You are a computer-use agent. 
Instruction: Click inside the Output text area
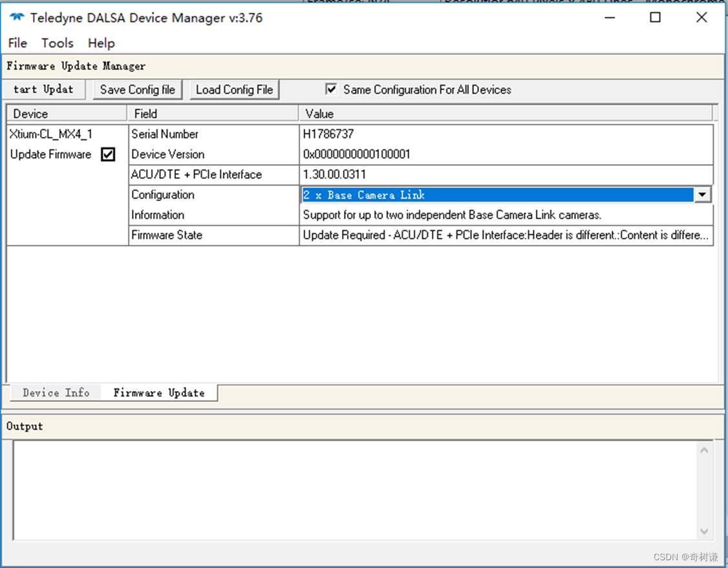[355, 490]
